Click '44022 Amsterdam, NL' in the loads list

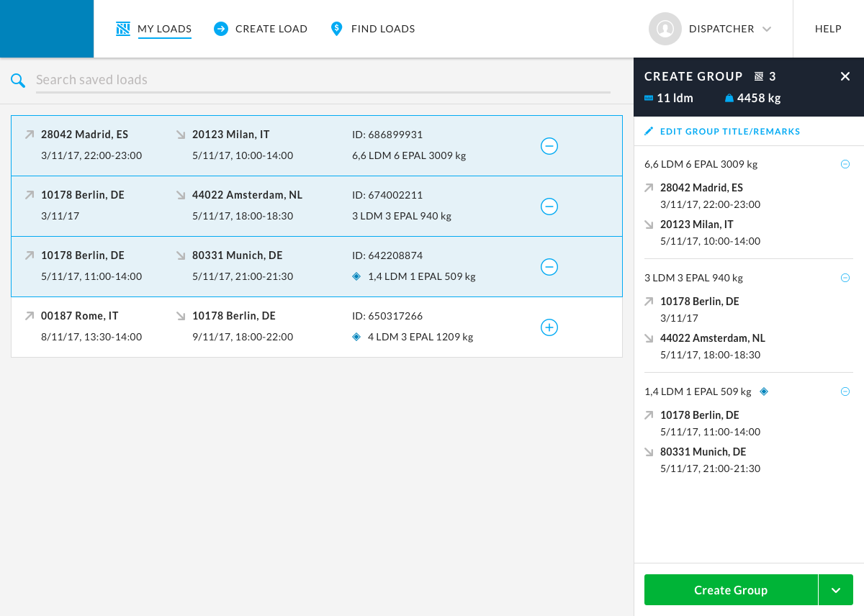[x=248, y=195]
